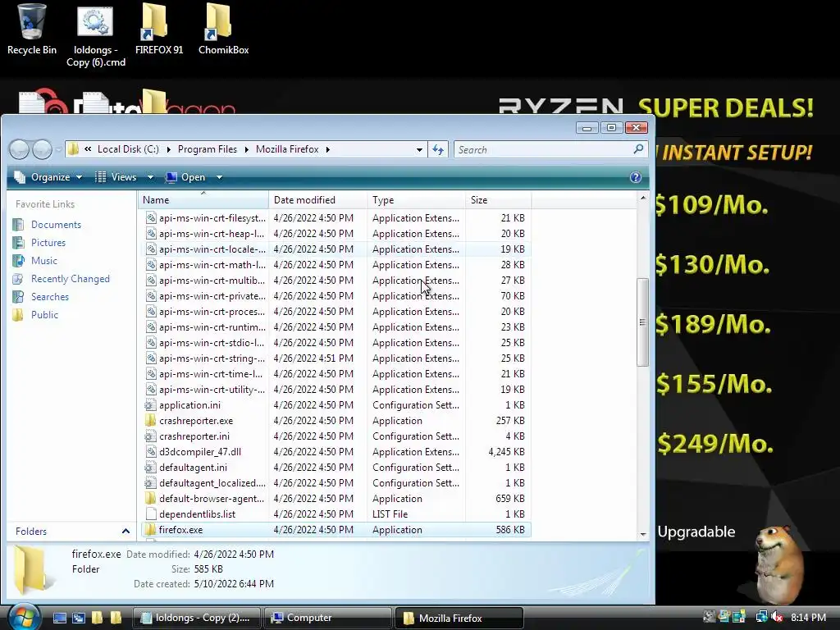Click the network tray icon
The height and width of the screenshot is (630, 840).
pyautogui.click(x=761, y=617)
